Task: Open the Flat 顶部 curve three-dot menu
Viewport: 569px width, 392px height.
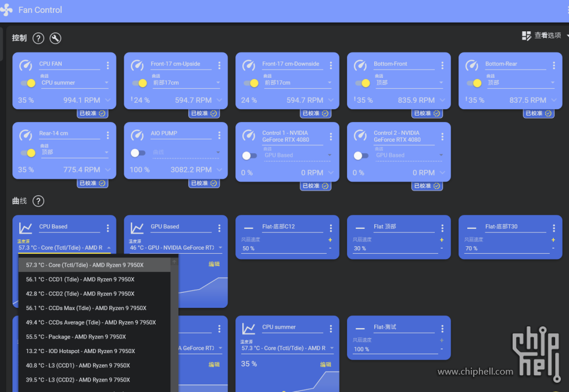Action: 442,228
